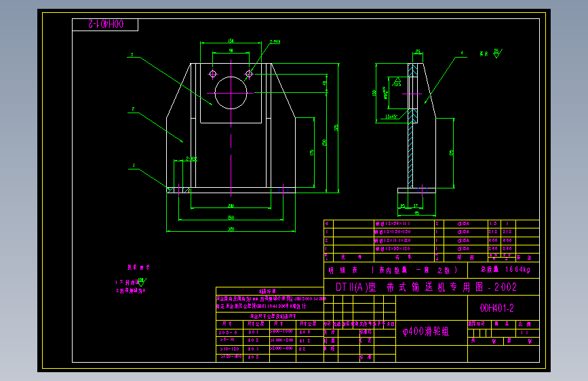The image size is (588, 381).
Task: Click tolerance range cell '>30-120'
Action: coord(229,348)
